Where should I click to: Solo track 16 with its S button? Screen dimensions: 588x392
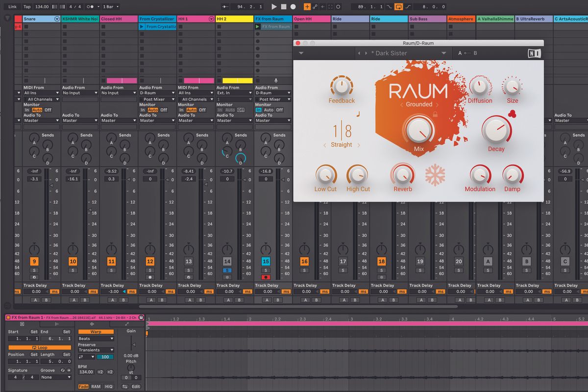[x=304, y=269]
